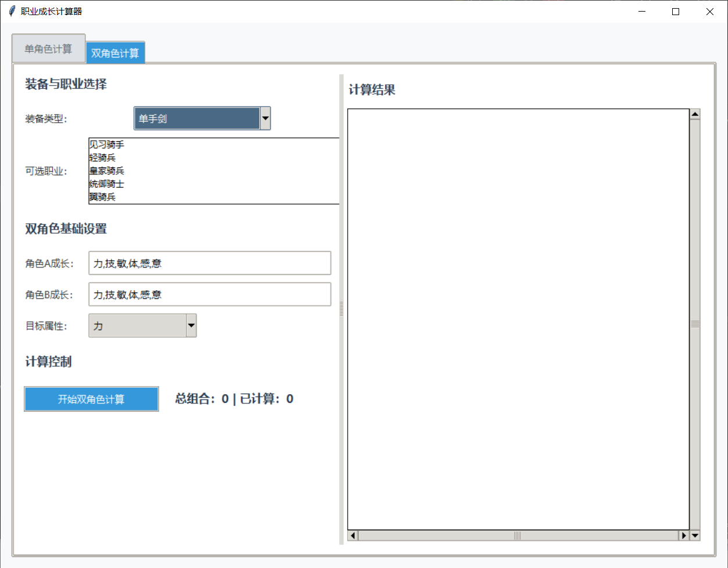Select 见习骑手 in the class list
This screenshot has height=568, width=728.
(106, 145)
